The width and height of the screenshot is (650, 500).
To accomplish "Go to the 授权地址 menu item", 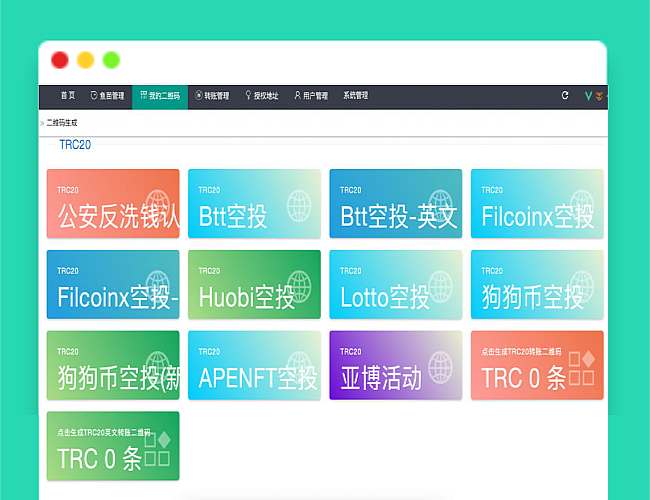I will click(262, 96).
